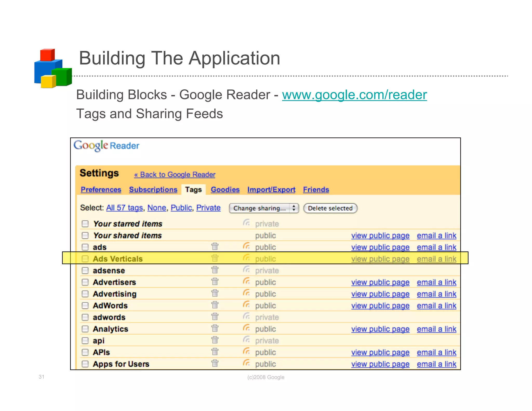Open the Preferences tab

click(x=101, y=190)
